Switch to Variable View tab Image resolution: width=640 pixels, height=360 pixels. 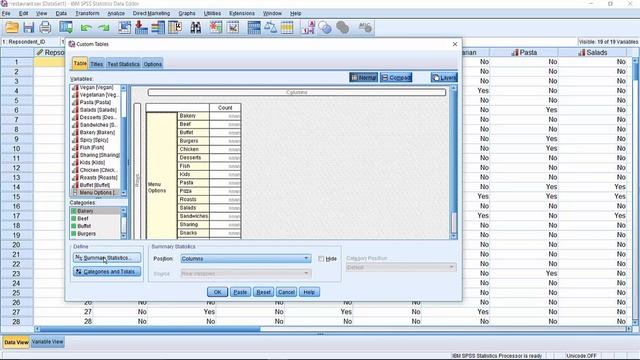pos(47,342)
